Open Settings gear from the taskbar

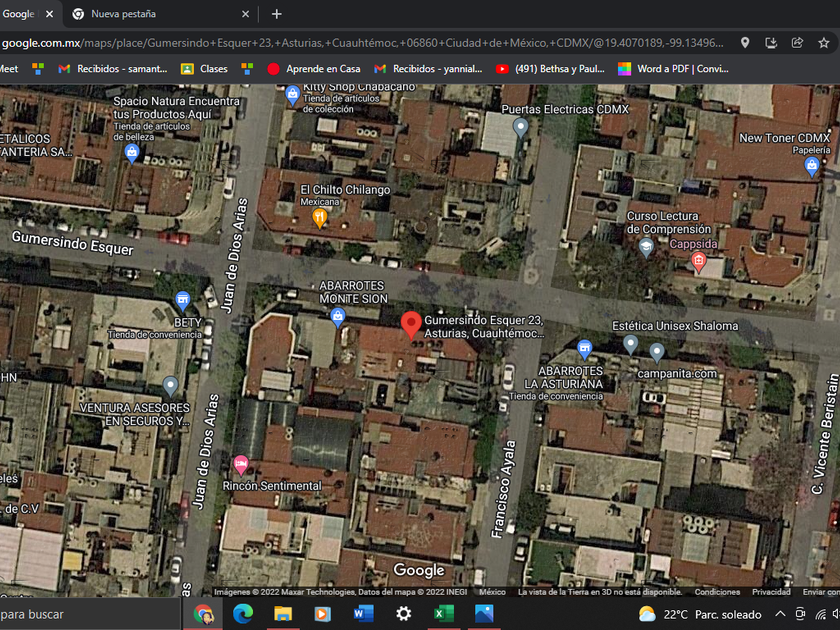tap(403, 614)
